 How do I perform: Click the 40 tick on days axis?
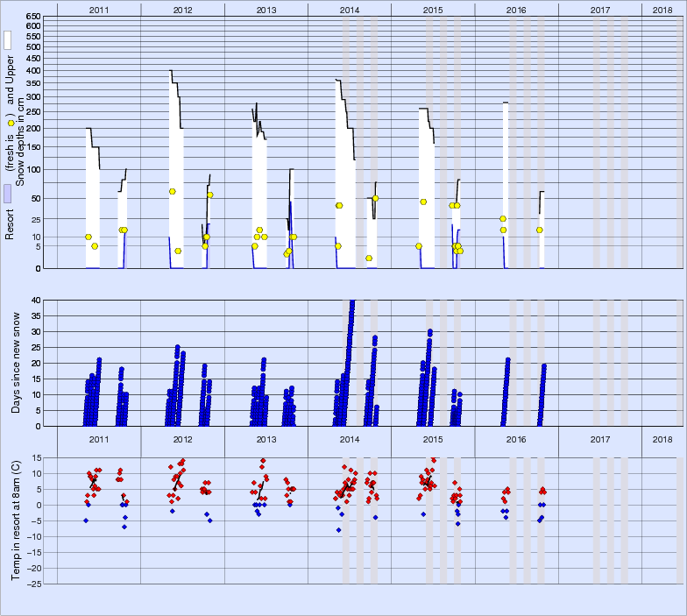[36, 300]
